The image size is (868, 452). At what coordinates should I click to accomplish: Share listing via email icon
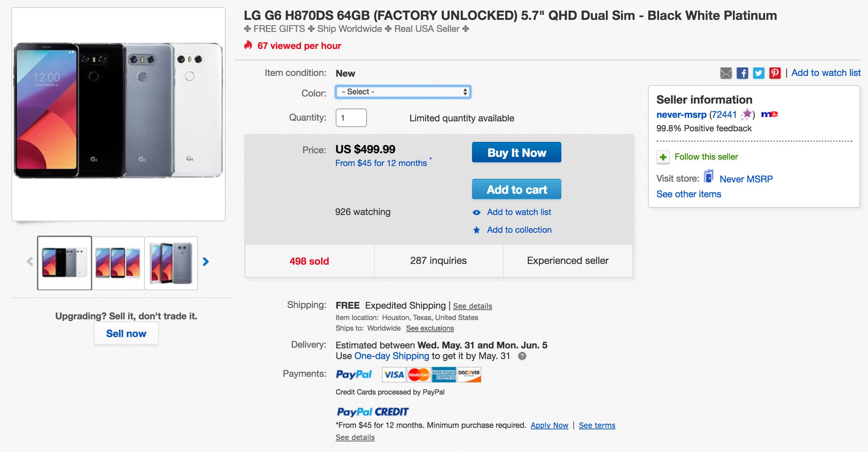click(x=726, y=73)
